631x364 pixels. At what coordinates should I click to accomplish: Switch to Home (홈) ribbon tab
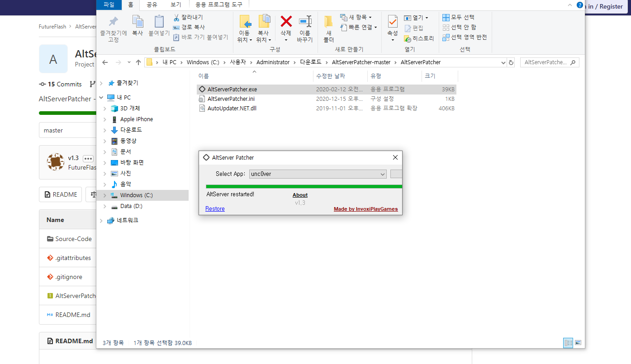tap(131, 5)
